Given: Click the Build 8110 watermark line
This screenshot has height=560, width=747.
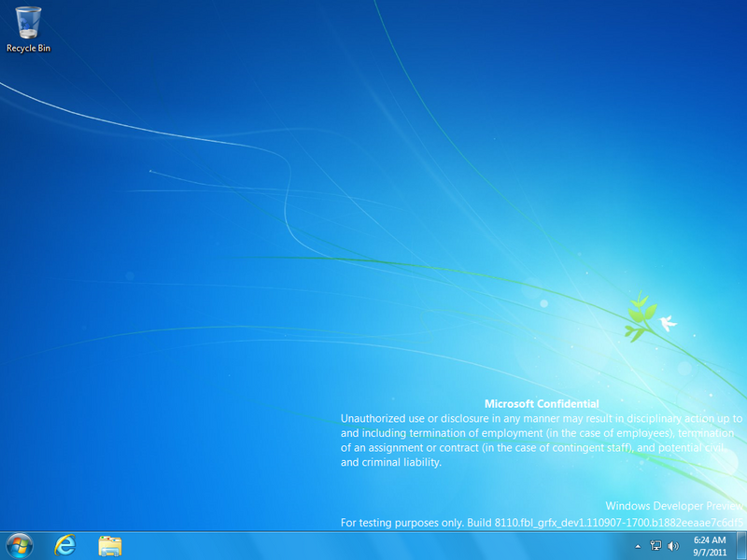Looking at the screenshot, I should [542, 523].
